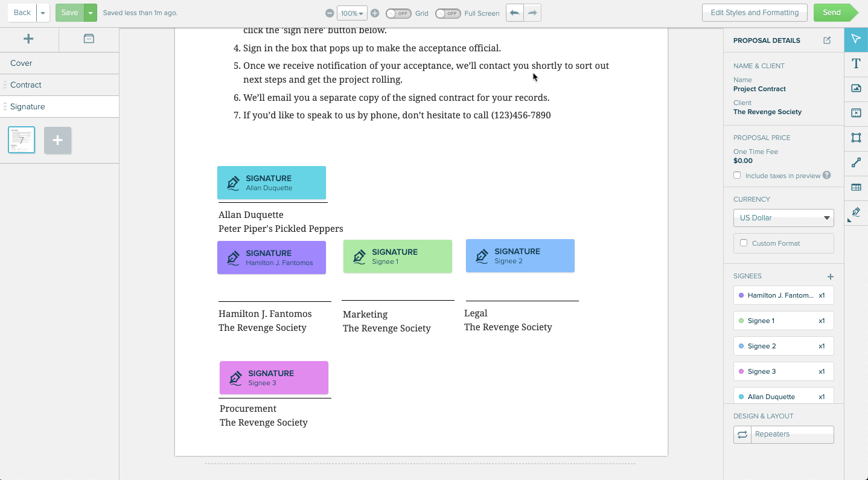Select the Hamilton J. Fantomos signee row
The image size is (868, 480).
click(x=783, y=295)
